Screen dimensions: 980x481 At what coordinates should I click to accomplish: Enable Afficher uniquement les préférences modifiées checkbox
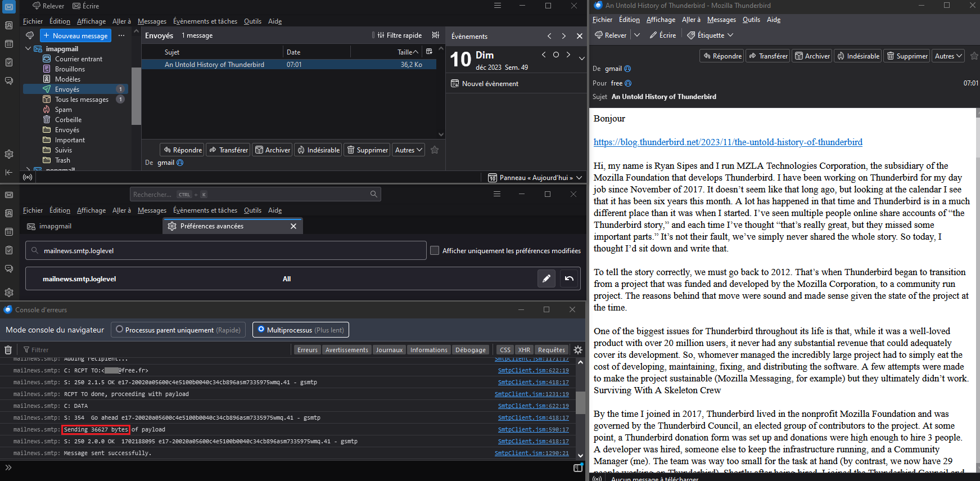(x=435, y=250)
